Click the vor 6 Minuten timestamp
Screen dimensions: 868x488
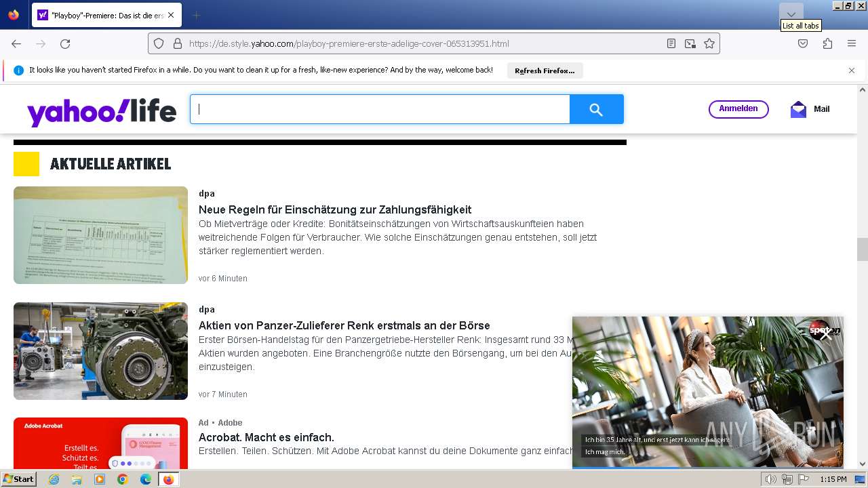pos(223,279)
